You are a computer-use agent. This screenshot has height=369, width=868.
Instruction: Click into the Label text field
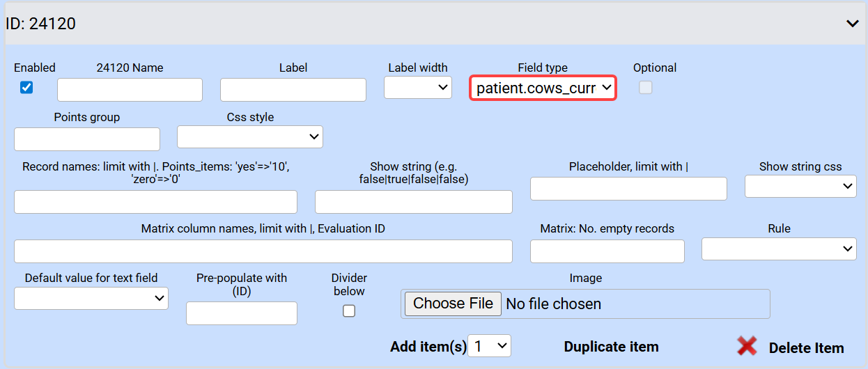(293, 90)
